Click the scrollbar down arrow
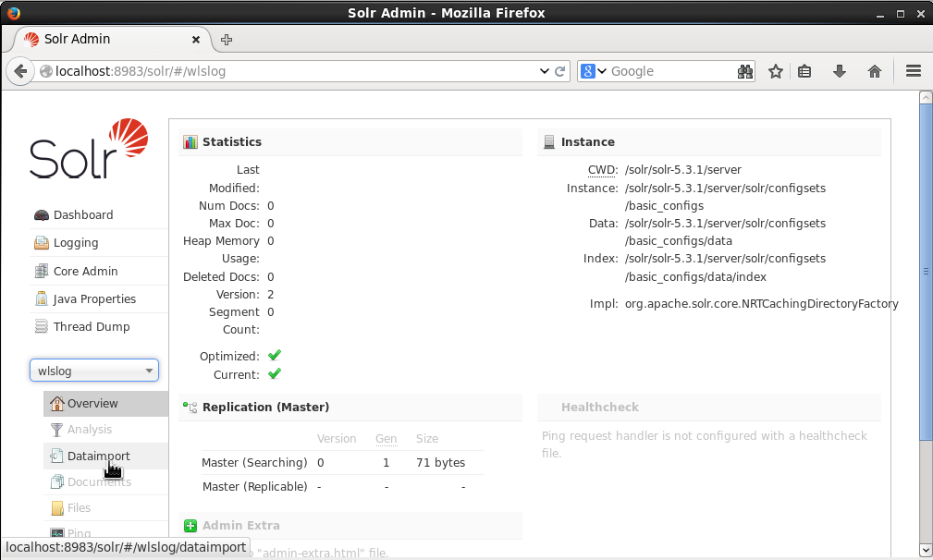933x560 pixels. 926,549
